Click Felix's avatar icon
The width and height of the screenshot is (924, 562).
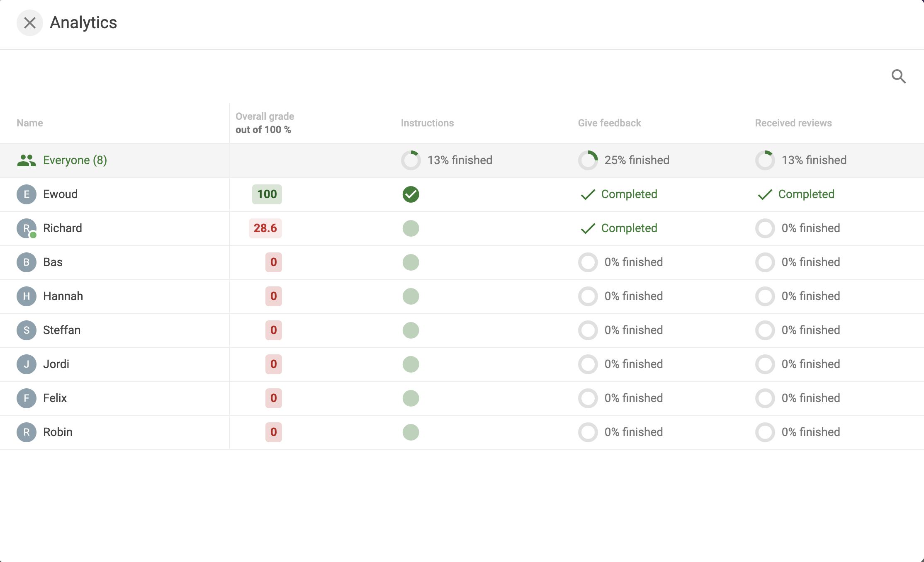[27, 398]
